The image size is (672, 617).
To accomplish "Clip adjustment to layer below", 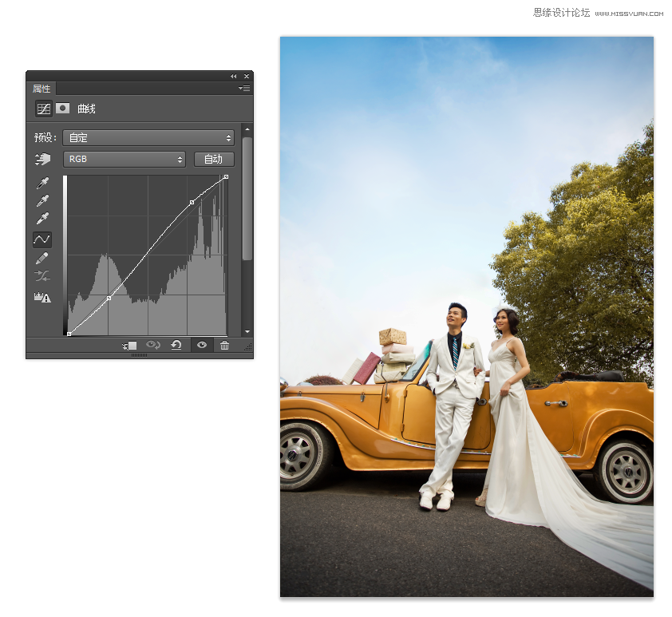I will pyautogui.click(x=129, y=346).
